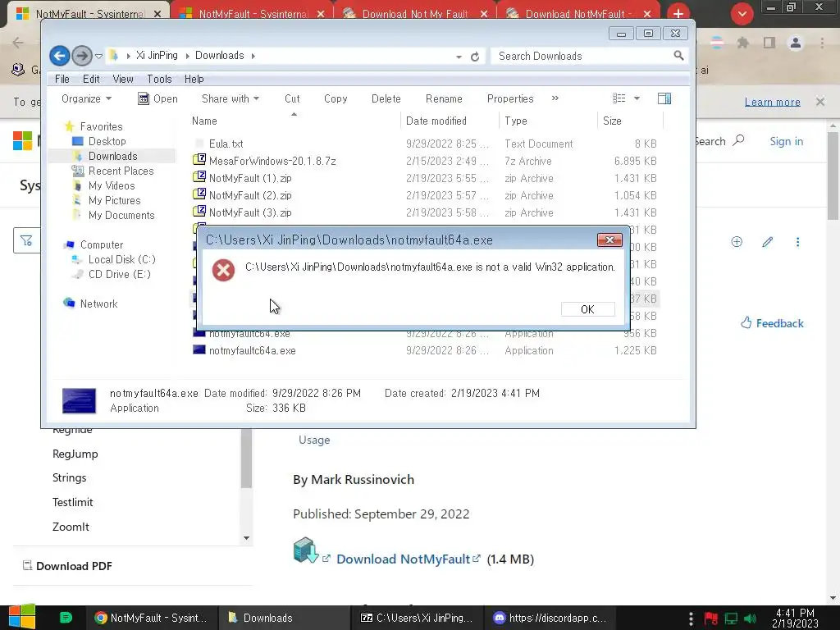Click Sign in on Microsoft page
Image resolution: width=840 pixels, height=630 pixels.
[787, 141]
